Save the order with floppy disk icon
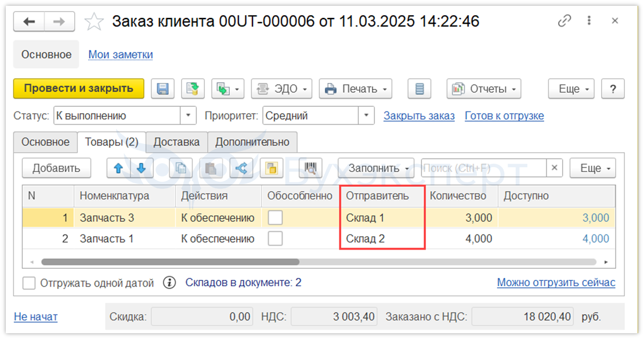 (x=162, y=89)
